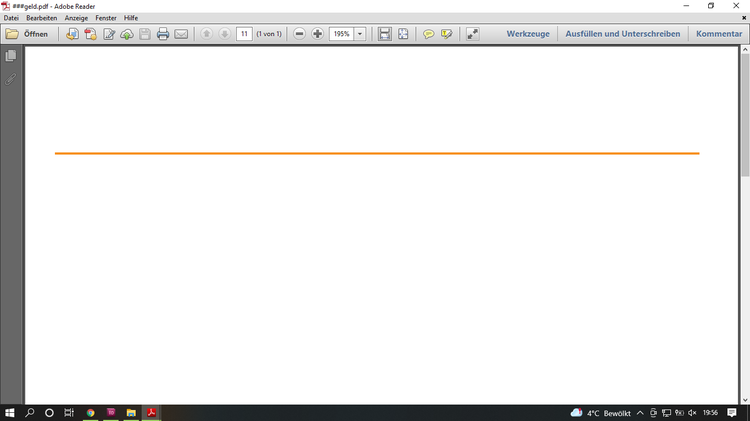The width and height of the screenshot is (750, 421).
Task: Open the Anzeige menu
Action: click(x=76, y=18)
